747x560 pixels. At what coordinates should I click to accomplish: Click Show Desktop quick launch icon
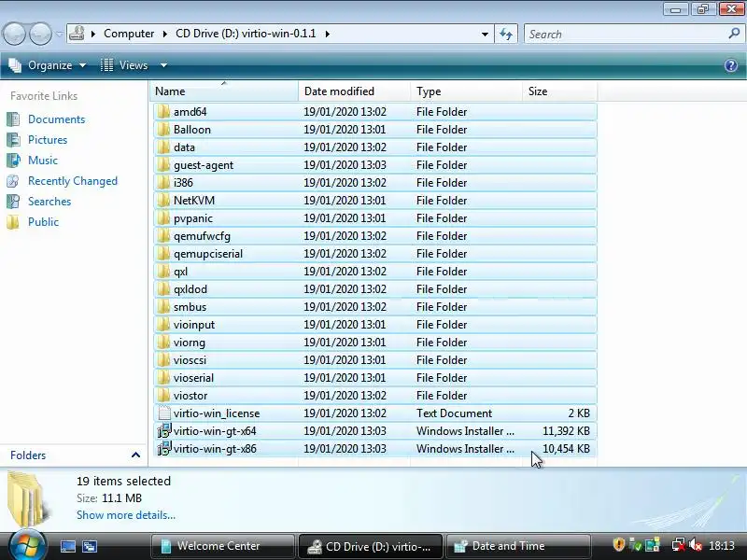coord(67,546)
